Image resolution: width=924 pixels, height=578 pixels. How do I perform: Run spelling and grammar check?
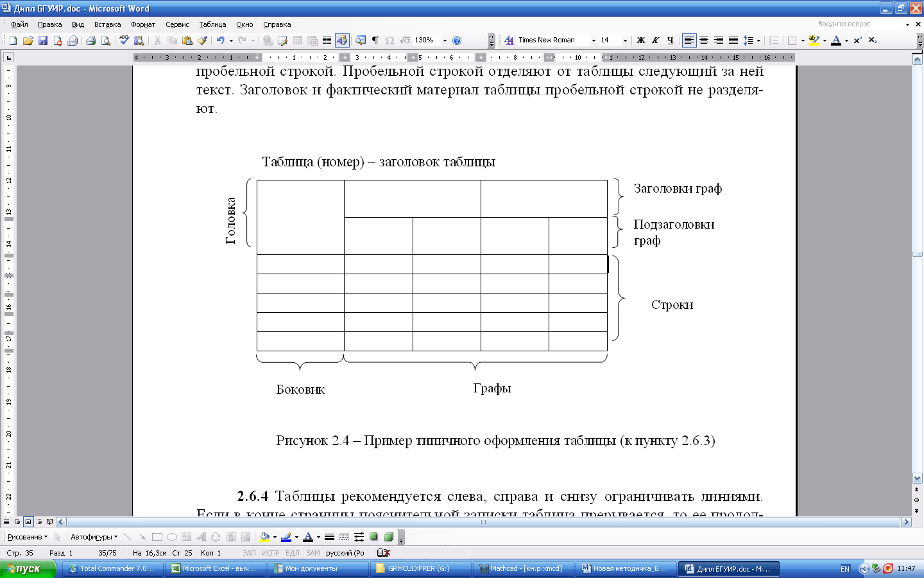tap(124, 40)
